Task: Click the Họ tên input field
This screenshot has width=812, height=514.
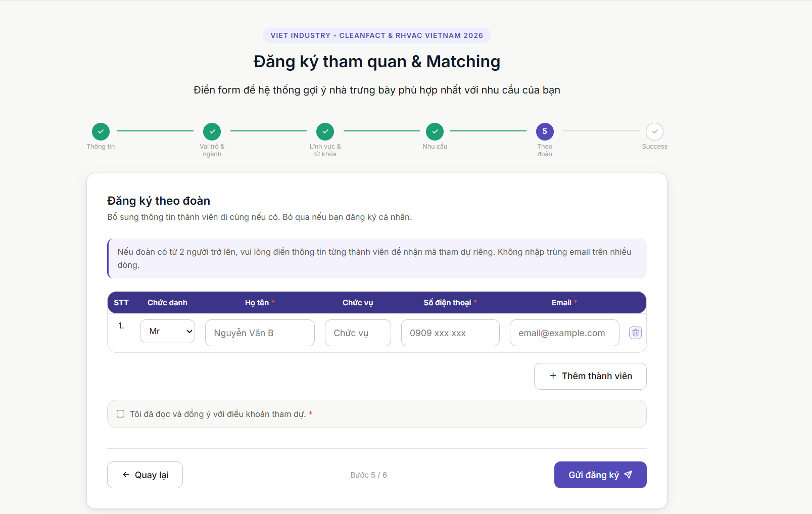Action: [260, 333]
